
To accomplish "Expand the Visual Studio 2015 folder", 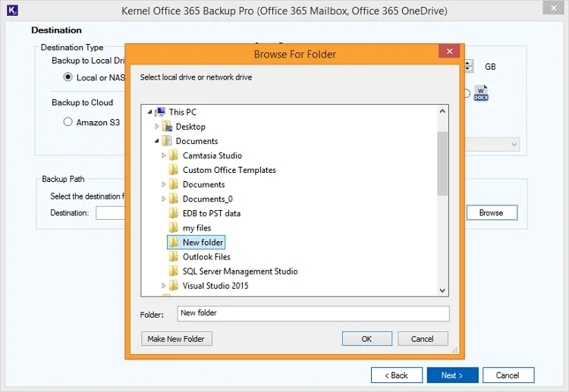I will pos(164,286).
